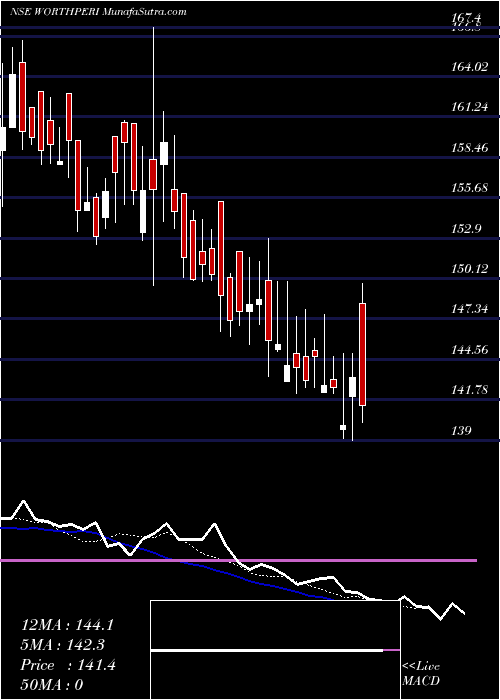This screenshot has width=500, height=700.
Task: Click the 158.46 price axis label
Action: pos(470,148)
